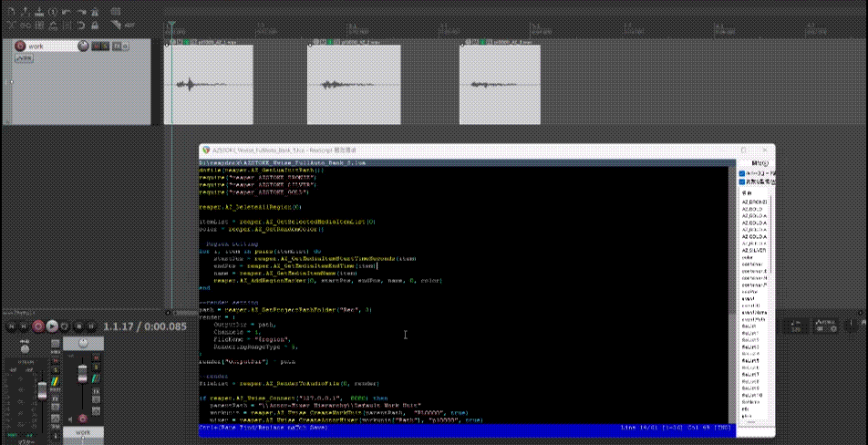Toggle second checkbox in script editor sidebar

point(741,181)
